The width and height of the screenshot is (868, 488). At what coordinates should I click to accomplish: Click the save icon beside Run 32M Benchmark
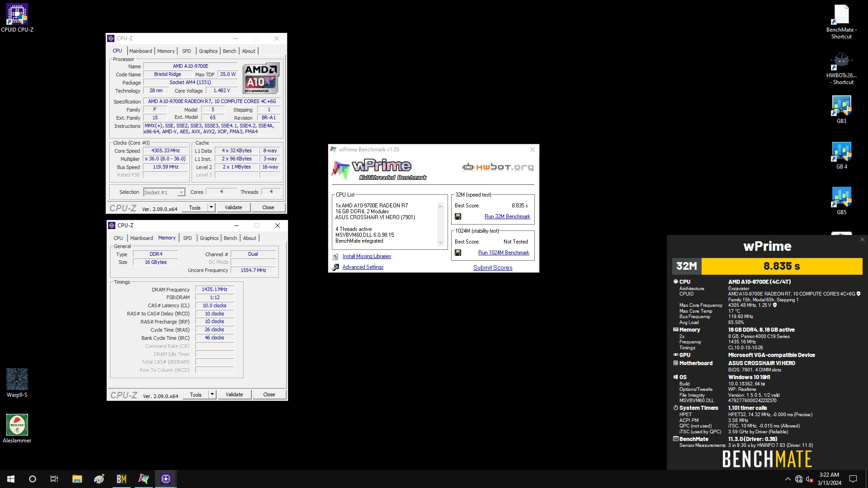click(458, 216)
